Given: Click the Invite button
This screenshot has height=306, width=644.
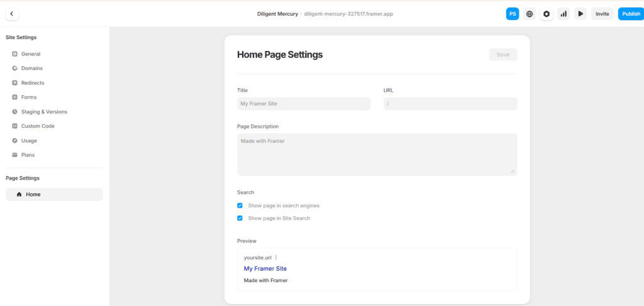Looking at the screenshot, I should point(602,14).
